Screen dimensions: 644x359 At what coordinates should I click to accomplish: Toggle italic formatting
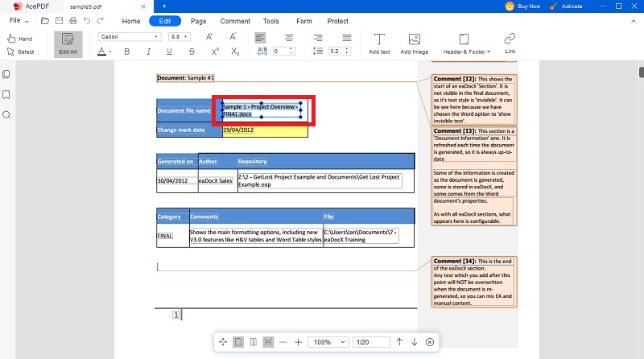148,52
